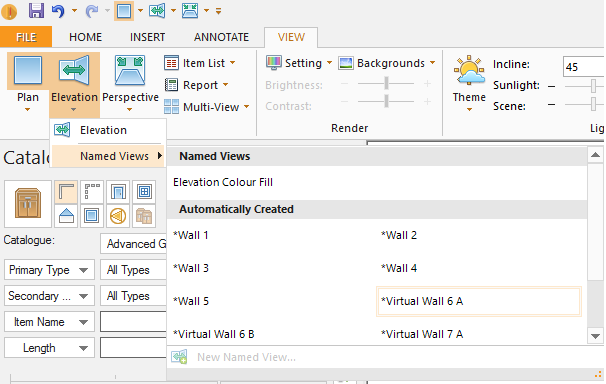Select the blue square appliance category icon
Screen dimensions: 606x384
92,216
